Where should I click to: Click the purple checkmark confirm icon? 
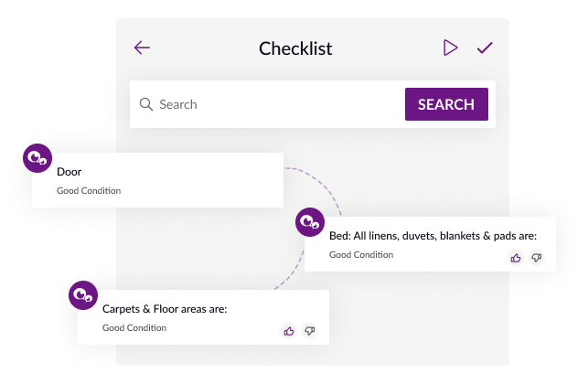point(485,48)
